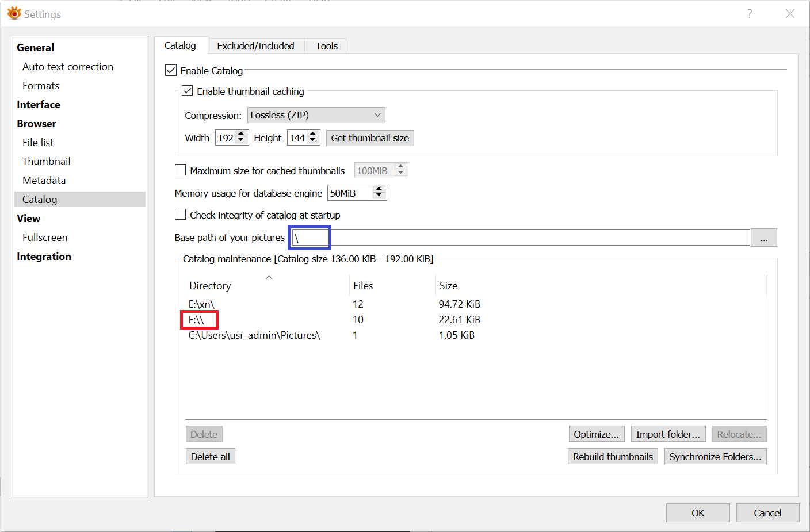The height and width of the screenshot is (532, 810).
Task: Click Import folder... button
Action: tap(668, 434)
